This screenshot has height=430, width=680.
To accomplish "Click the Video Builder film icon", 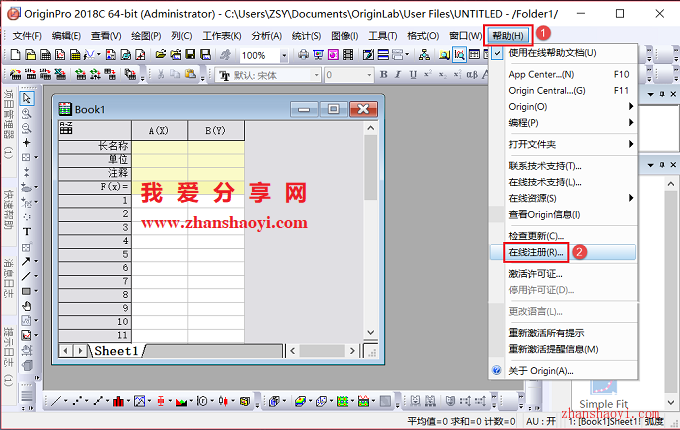I will tap(348, 55).
